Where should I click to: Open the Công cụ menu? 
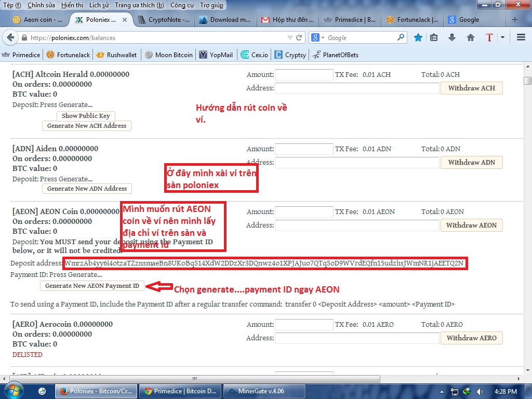click(182, 5)
